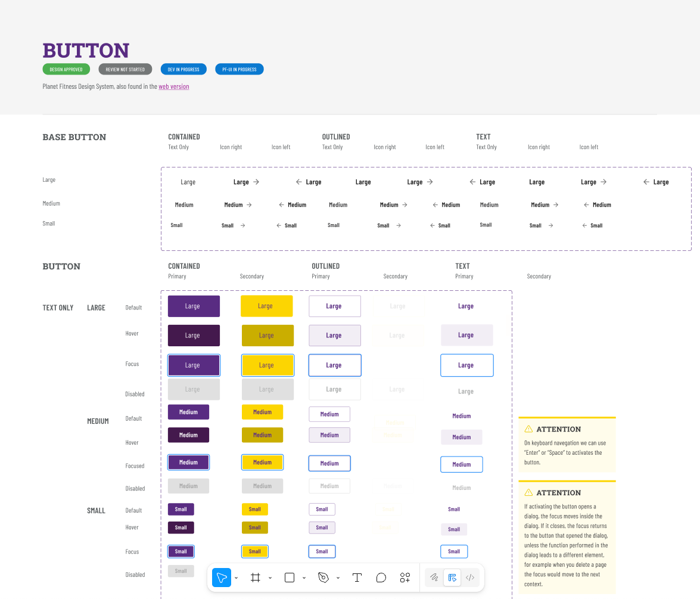Click the text primary Medium focused button
This screenshot has width=700, height=599.
point(462,464)
